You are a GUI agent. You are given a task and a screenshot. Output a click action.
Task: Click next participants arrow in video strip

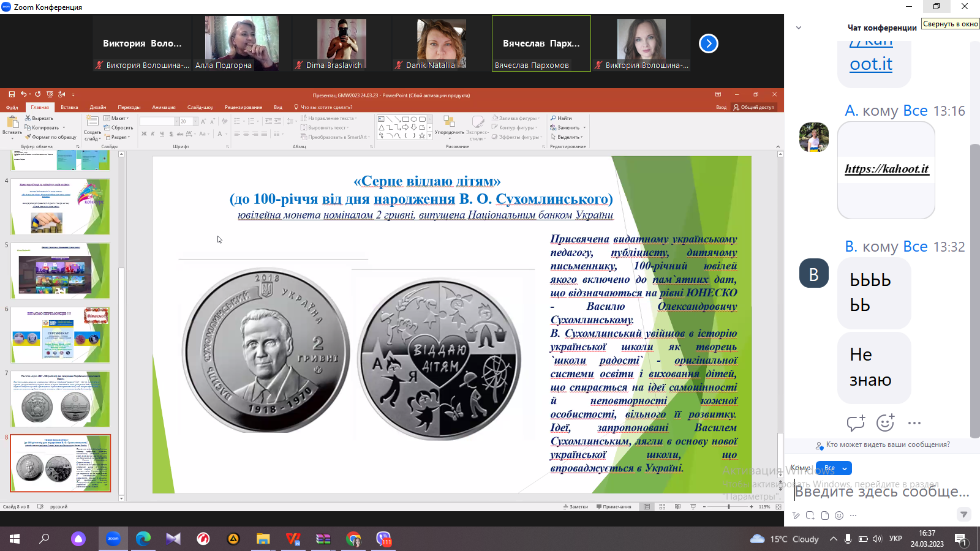(708, 43)
